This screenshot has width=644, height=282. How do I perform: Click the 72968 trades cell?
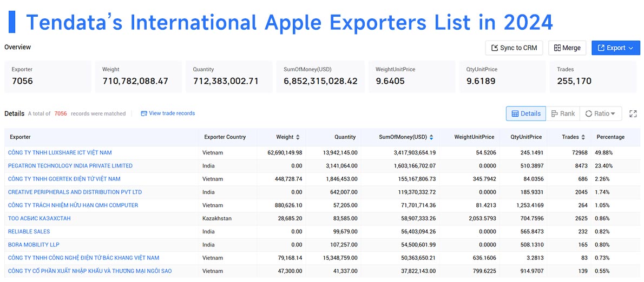(x=579, y=152)
